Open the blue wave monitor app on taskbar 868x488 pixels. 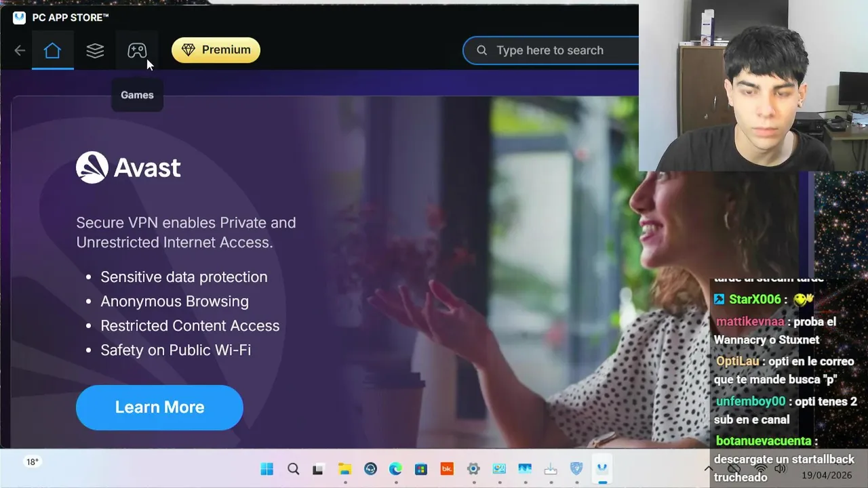click(x=524, y=469)
